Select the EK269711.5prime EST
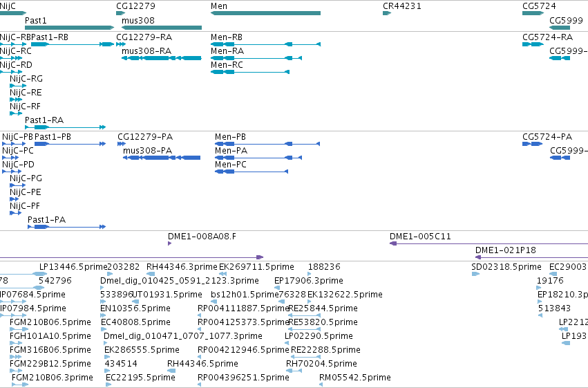Screen dimensions: 588x388 pos(222,274)
